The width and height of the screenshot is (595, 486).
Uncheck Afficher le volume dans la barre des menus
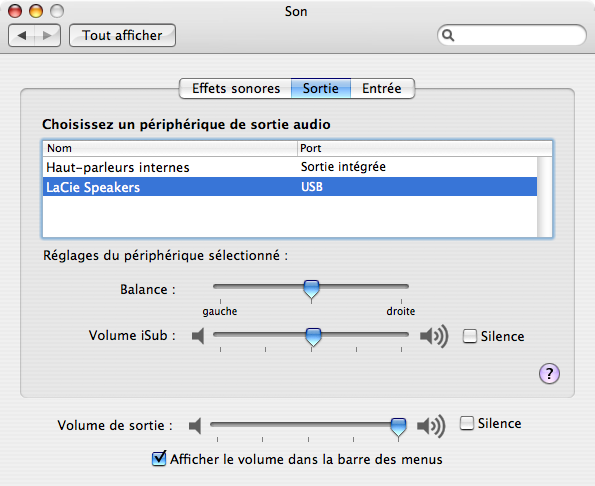click(x=159, y=458)
